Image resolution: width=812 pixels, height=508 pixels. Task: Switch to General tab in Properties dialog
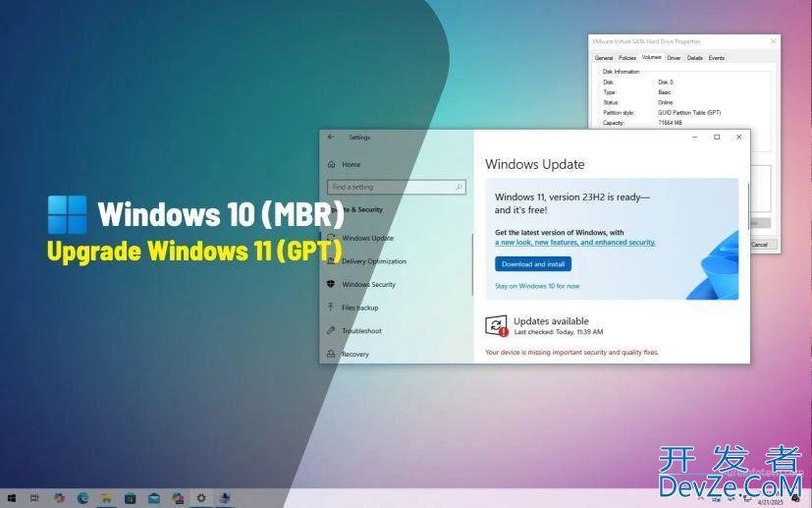point(604,58)
